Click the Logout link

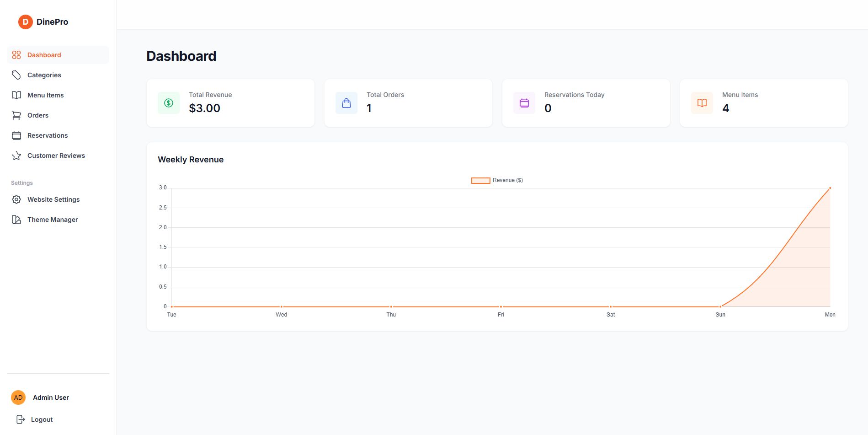pyautogui.click(x=42, y=419)
